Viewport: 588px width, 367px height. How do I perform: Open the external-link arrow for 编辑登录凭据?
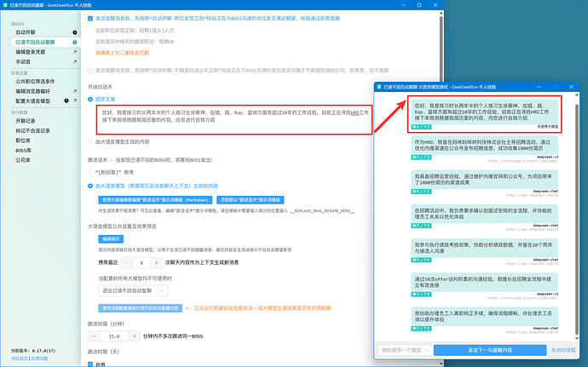click(75, 52)
